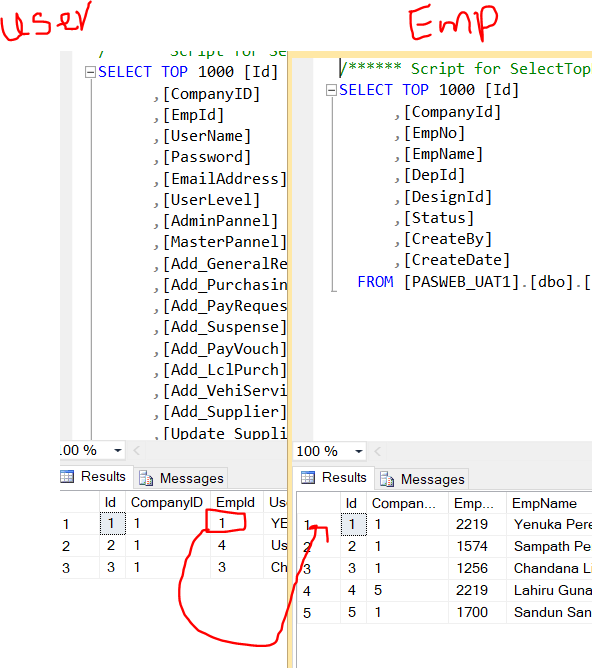Click the Results grid icon in Emp pane

click(x=307, y=478)
